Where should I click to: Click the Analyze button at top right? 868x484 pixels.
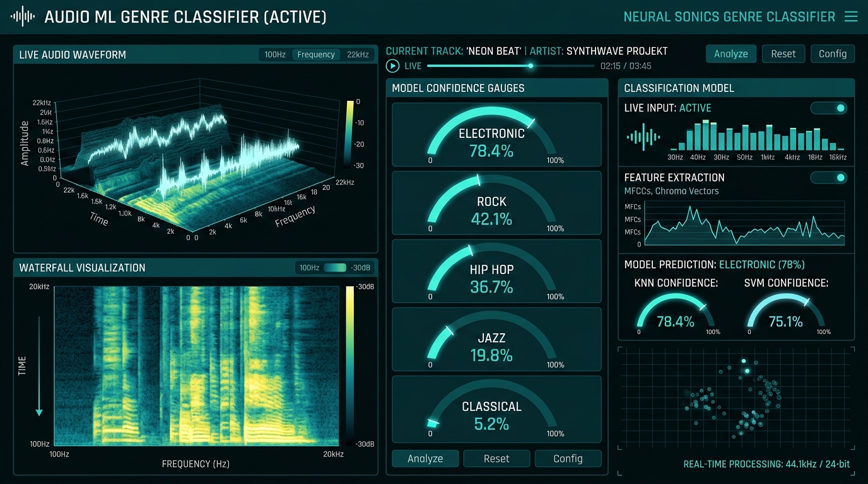tap(730, 54)
